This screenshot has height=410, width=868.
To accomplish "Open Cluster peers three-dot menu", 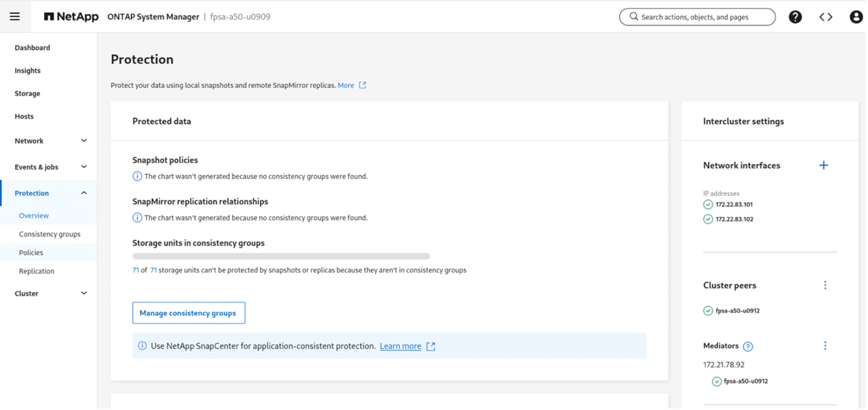I will click(825, 285).
